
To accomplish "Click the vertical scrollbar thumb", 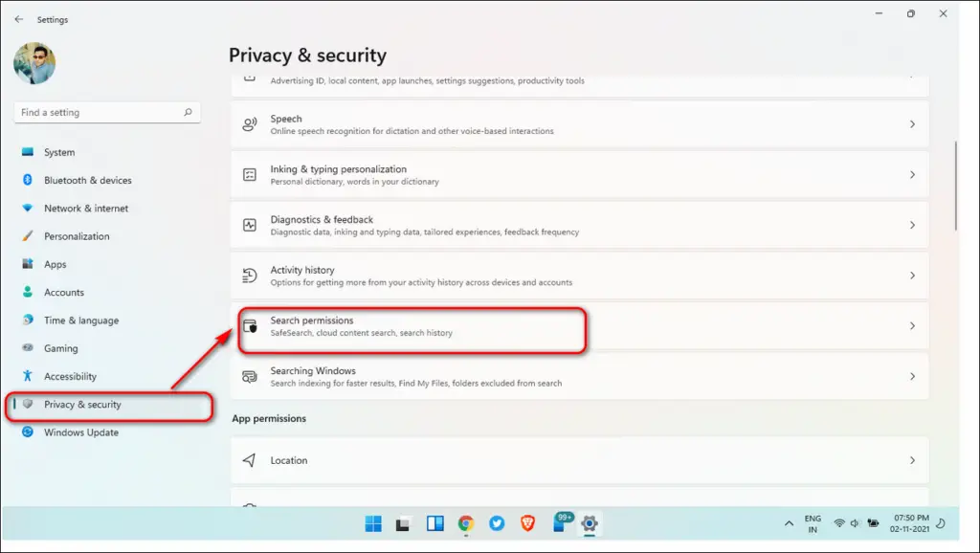I will [956, 187].
